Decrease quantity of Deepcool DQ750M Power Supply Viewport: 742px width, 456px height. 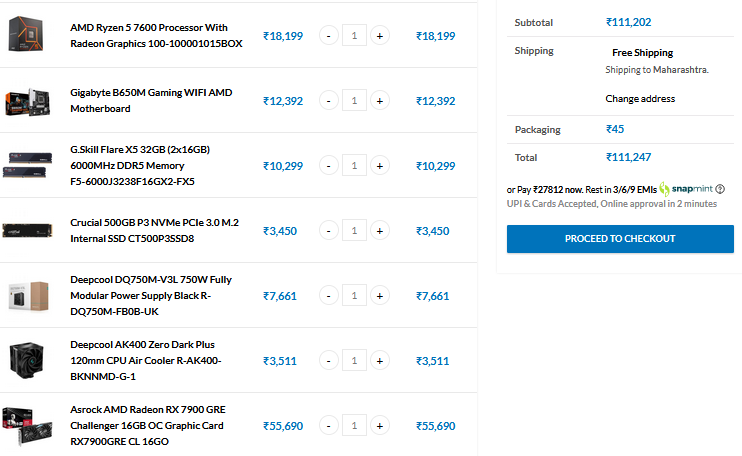pos(328,296)
